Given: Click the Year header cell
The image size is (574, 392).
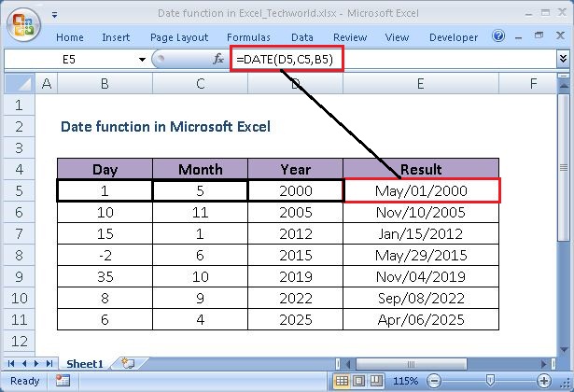Looking at the screenshot, I should tap(296, 170).
